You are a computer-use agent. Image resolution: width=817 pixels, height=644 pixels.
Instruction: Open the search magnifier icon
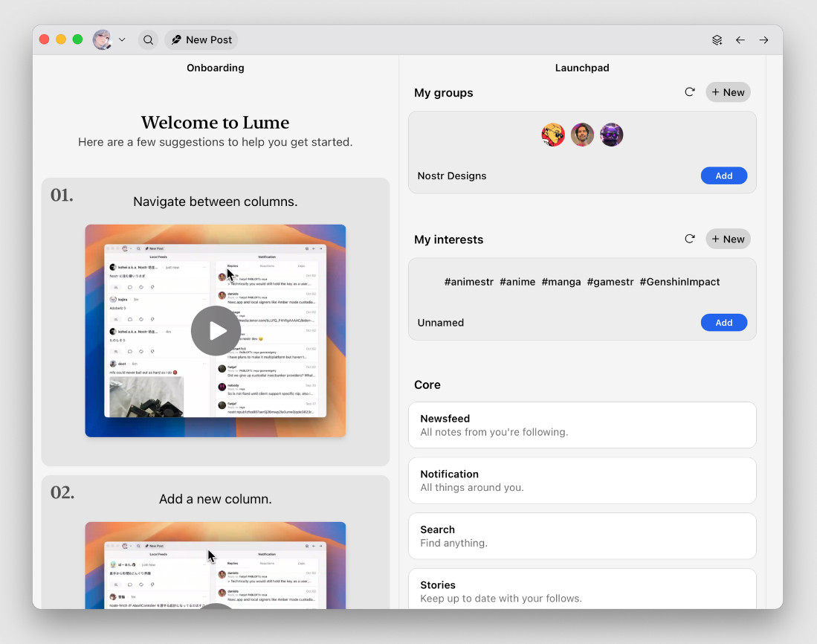(149, 40)
